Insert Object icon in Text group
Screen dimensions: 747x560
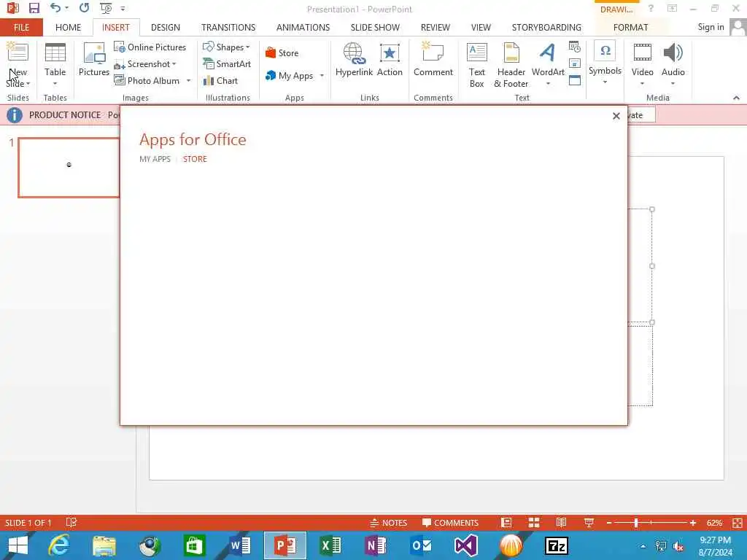[x=575, y=80]
